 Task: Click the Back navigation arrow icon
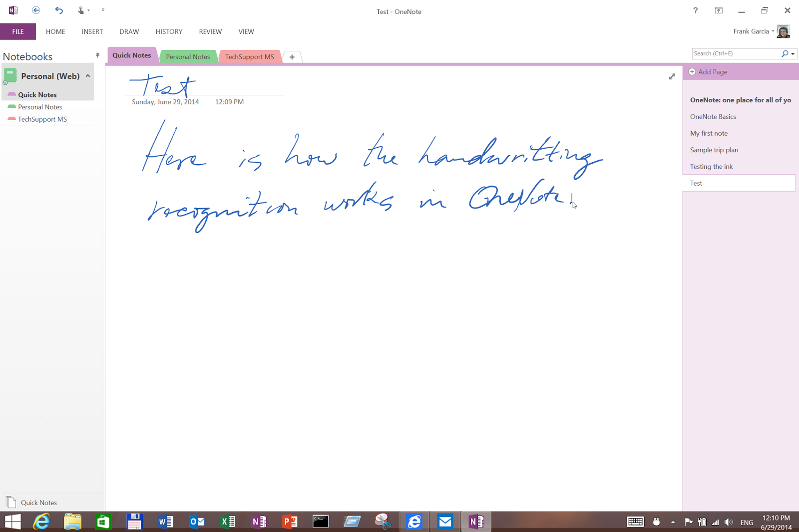click(35, 9)
